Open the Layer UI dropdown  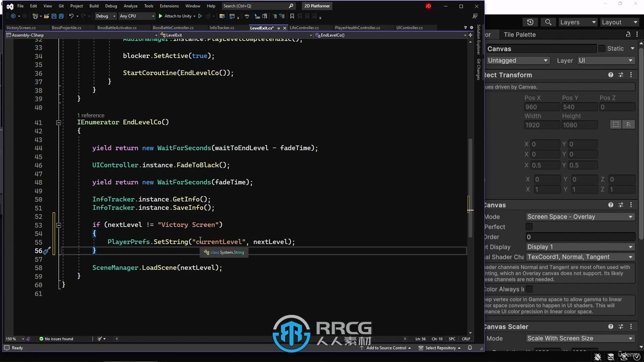[605, 60]
